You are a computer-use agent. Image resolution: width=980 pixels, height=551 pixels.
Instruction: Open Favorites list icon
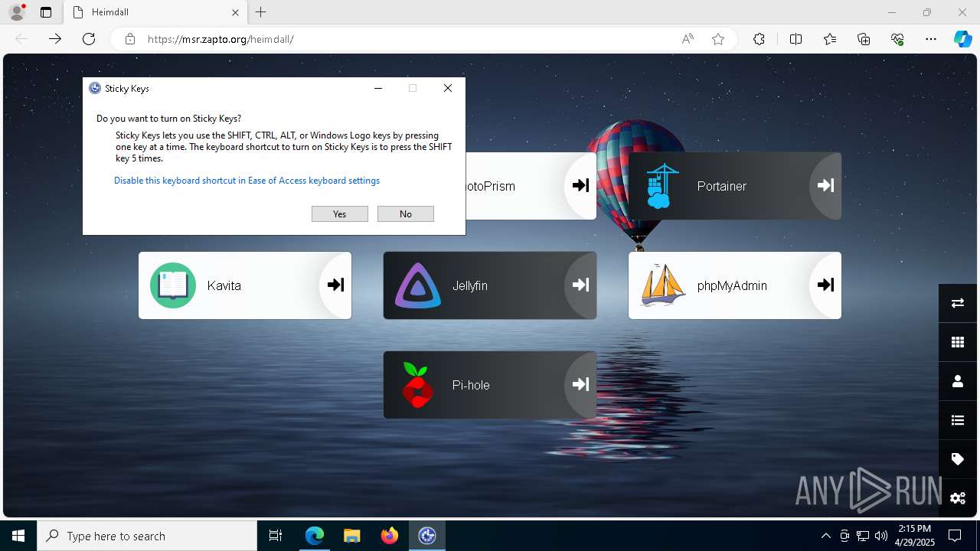[x=830, y=39]
